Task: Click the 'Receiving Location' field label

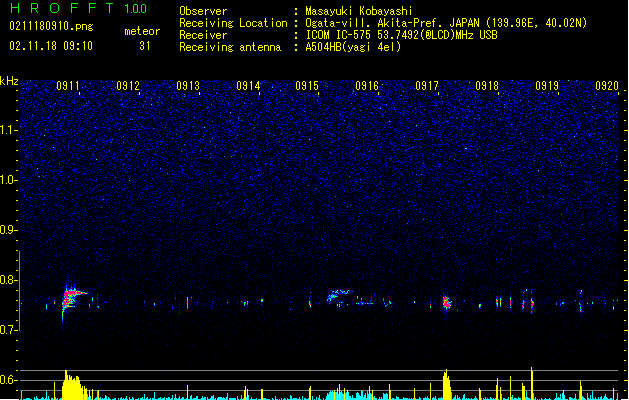Action: (233, 23)
